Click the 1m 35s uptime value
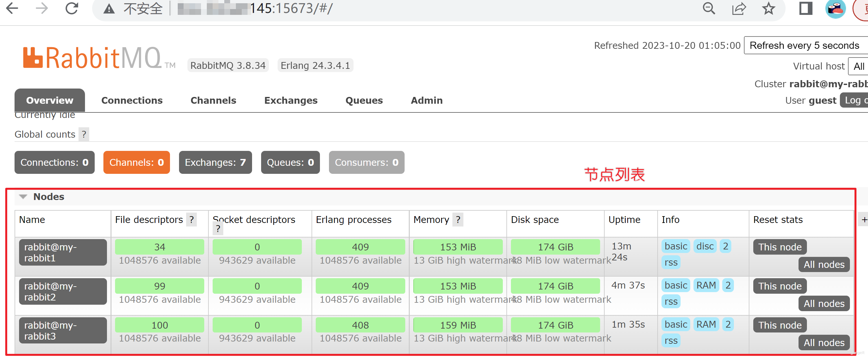Viewport: 868px width, 358px height. (628, 324)
